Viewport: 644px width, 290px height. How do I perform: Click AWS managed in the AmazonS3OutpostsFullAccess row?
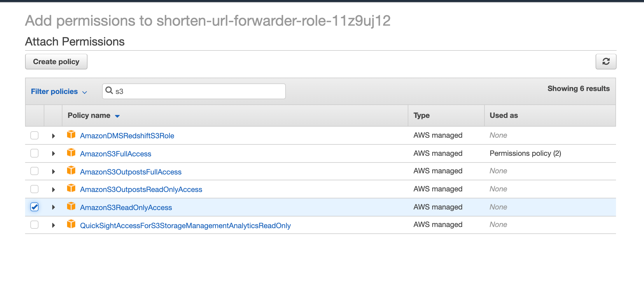point(438,171)
